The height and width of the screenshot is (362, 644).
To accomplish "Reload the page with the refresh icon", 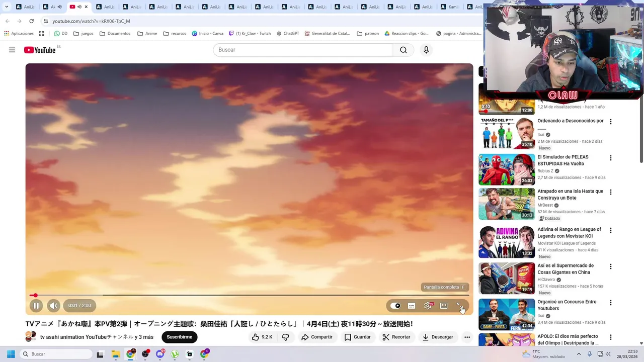I will [31, 21].
